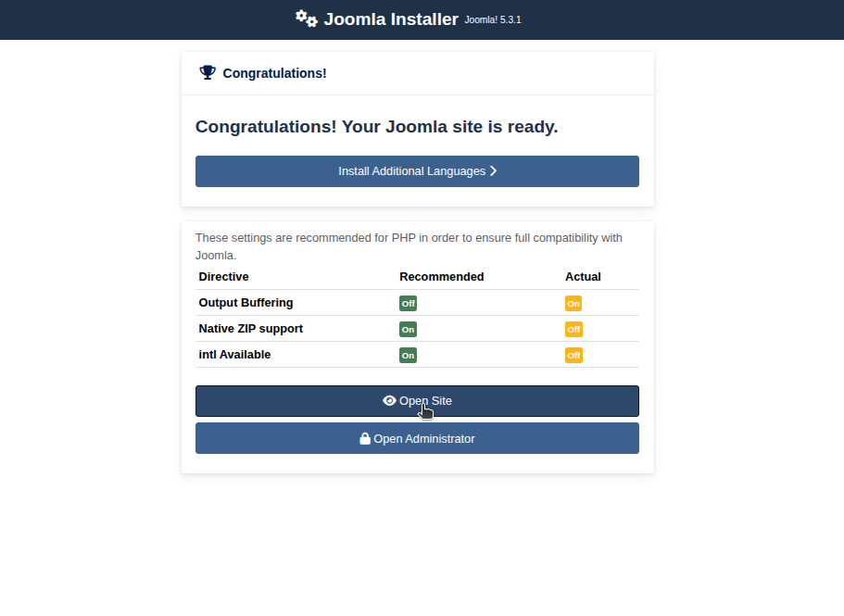Click the green On badge for intl Available
Image resolution: width=844 pixels, height=616 pixels.
[x=408, y=355]
